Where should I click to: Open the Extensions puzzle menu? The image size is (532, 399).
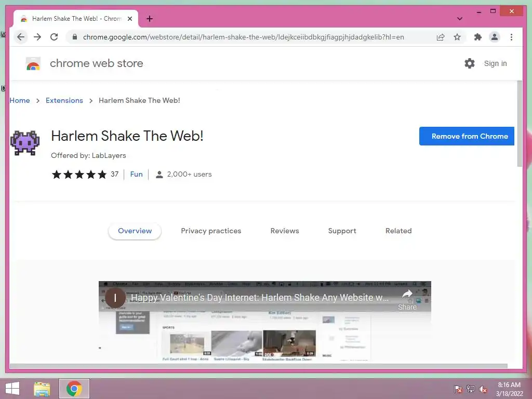point(478,37)
